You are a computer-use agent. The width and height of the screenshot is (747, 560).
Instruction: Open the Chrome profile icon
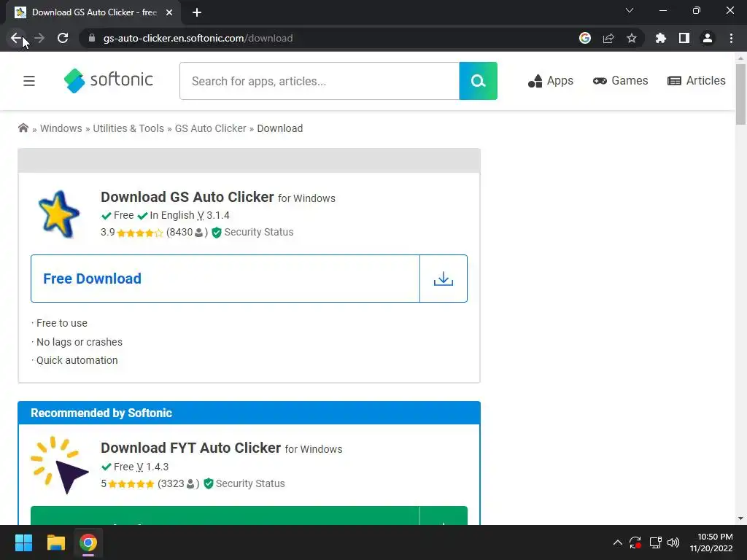click(x=708, y=38)
